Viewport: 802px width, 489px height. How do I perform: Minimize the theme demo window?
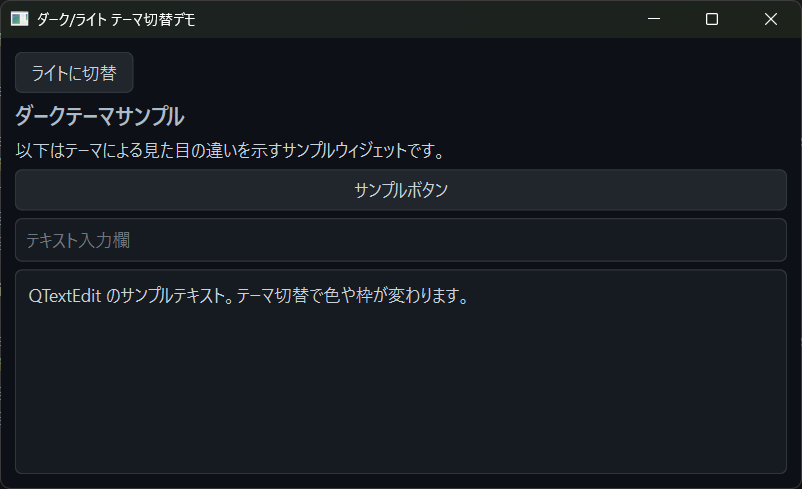coord(653,19)
